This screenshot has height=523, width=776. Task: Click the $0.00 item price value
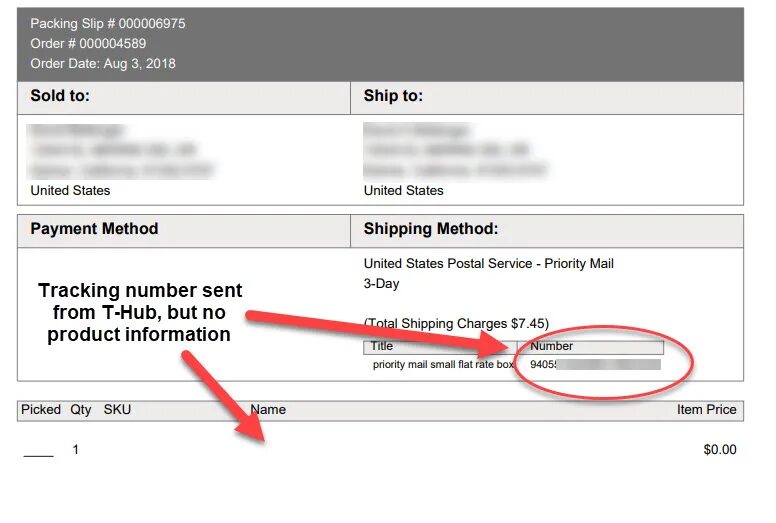click(x=720, y=449)
